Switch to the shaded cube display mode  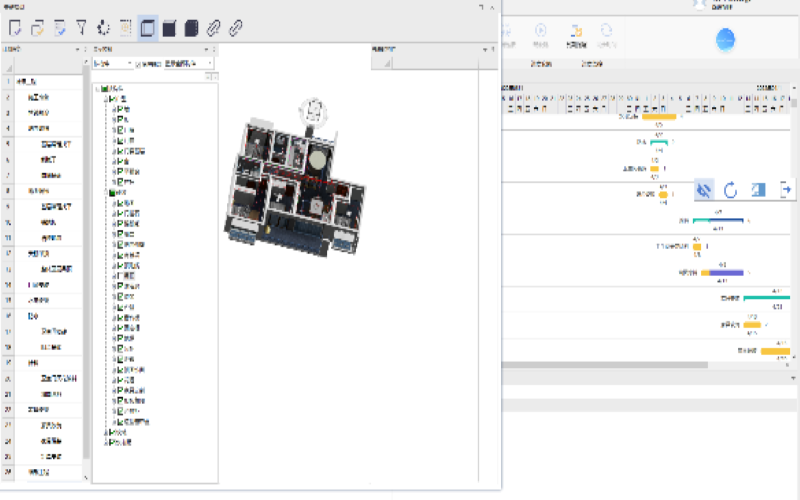pos(169,28)
